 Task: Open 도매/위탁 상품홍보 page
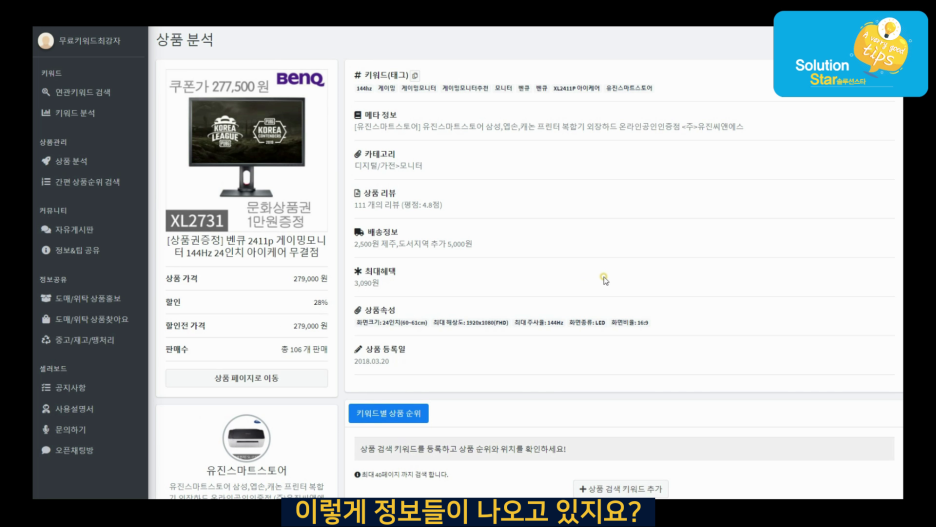[x=88, y=298]
